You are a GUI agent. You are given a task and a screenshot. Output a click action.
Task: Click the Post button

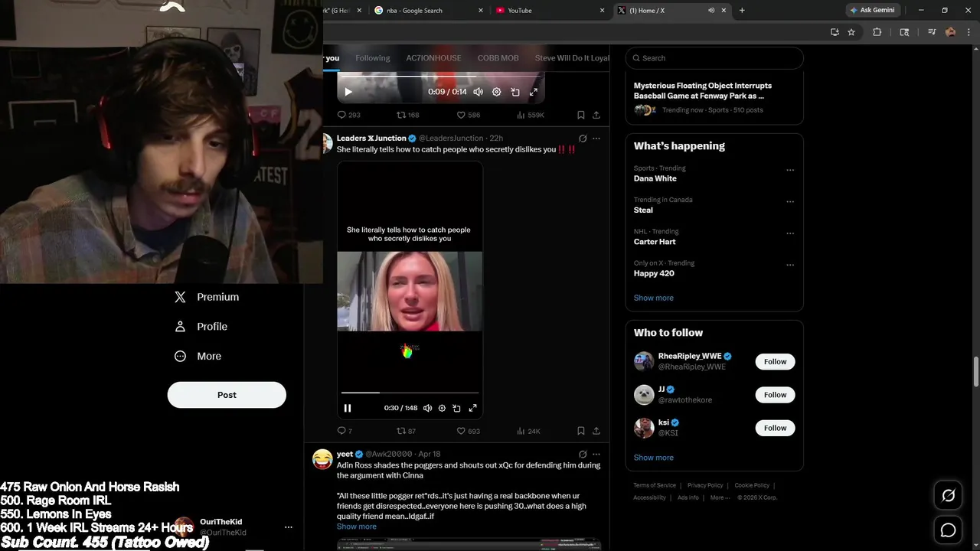tap(227, 395)
